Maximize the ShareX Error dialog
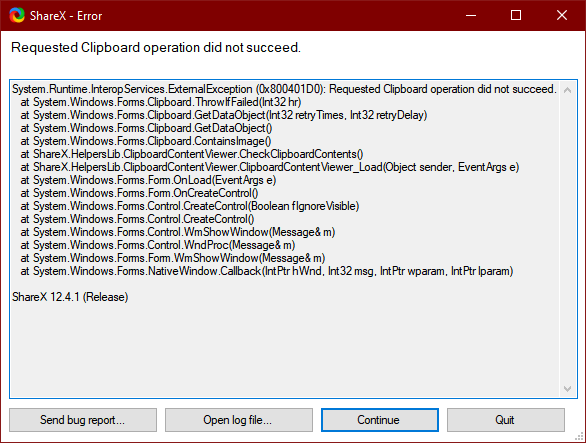Image resolution: width=586 pixels, height=443 pixels. point(516,15)
